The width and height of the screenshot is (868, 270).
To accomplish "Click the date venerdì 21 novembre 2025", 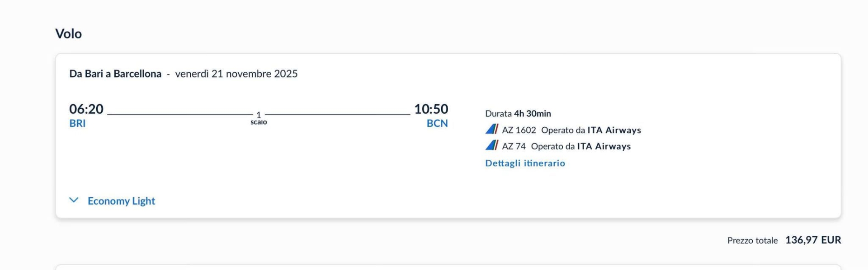I will click(236, 74).
